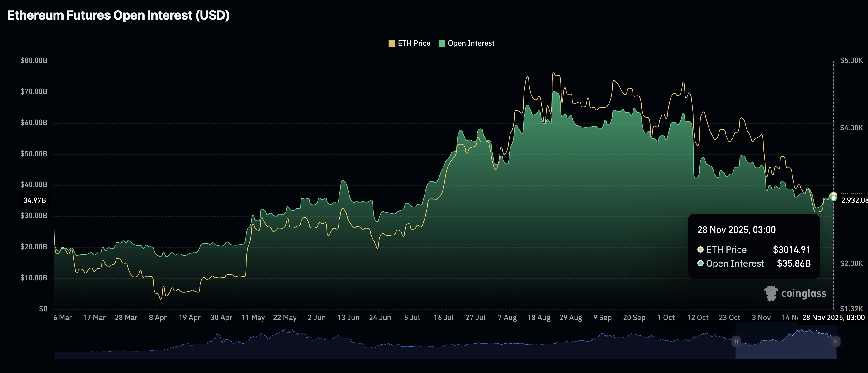Click the 2,932.08 right axis crosshair label
The height and width of the screenshot is (373, 868).
point(854,201)
